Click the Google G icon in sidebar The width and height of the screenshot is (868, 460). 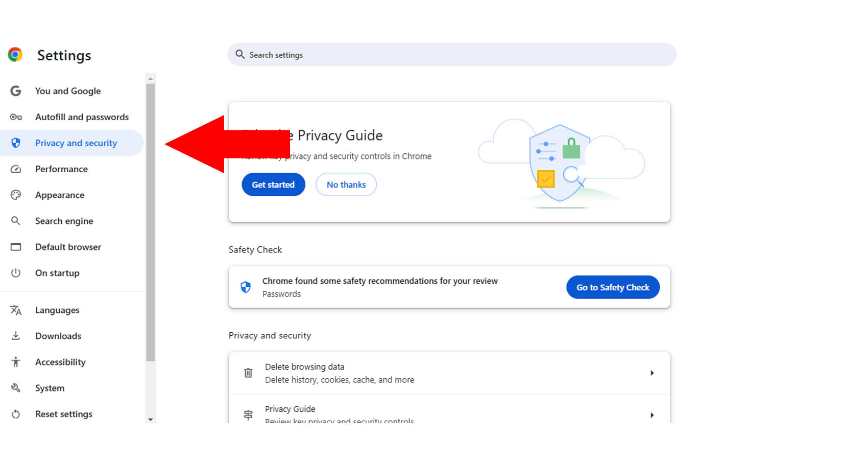click(x=16, y=91)
